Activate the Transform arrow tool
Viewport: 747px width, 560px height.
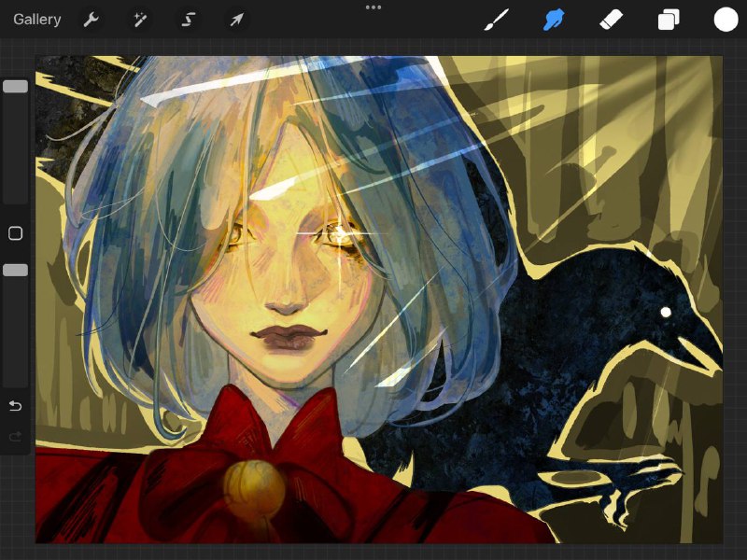point(237,20)
